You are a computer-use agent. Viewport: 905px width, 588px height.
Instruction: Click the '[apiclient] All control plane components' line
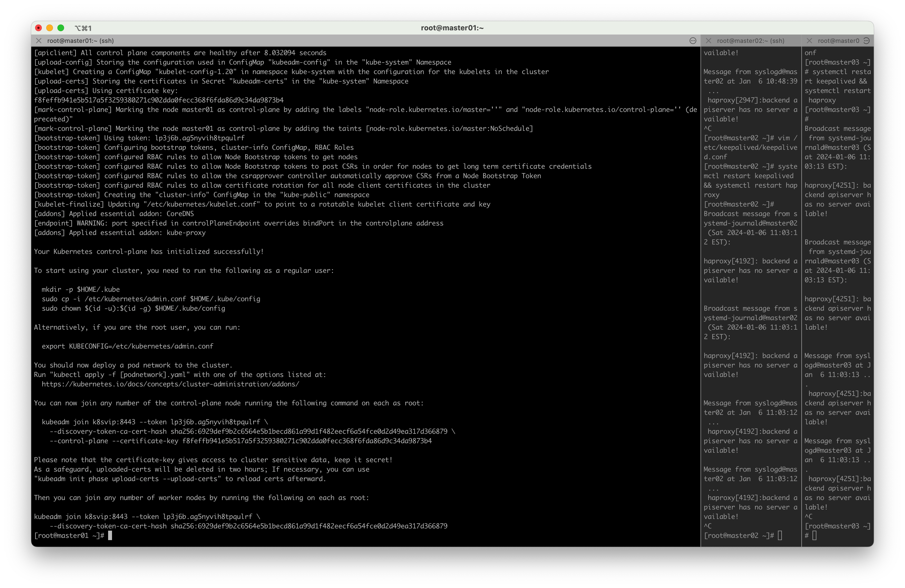click(x=180, y=53)
